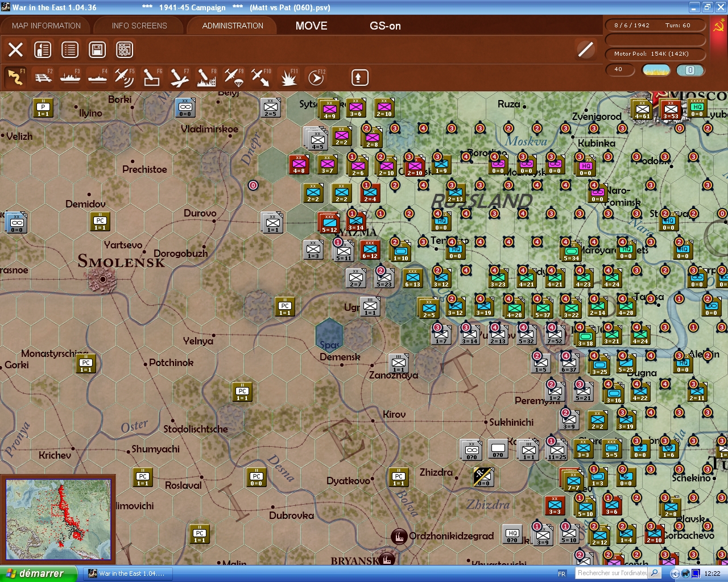The height and width of the screenshot is (582, 728).
Task: Activate the air transport F9 parachute icon
Action: tap(234, 77)
